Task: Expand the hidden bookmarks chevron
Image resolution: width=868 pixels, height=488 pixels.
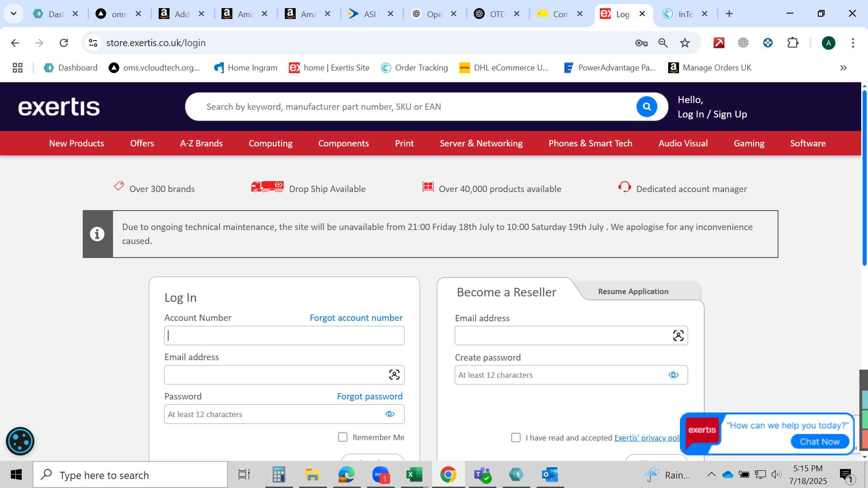Action: click(x=844, y=68)
